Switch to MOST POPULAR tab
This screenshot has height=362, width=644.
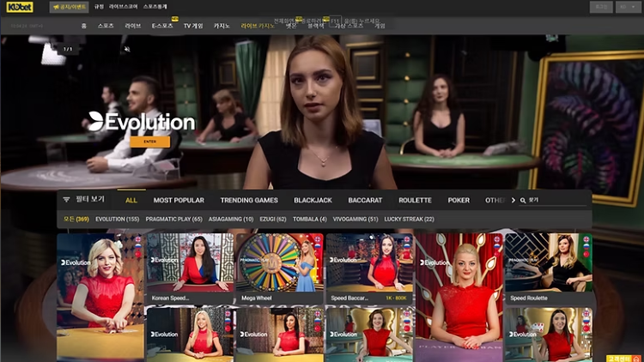coord(179,200)
